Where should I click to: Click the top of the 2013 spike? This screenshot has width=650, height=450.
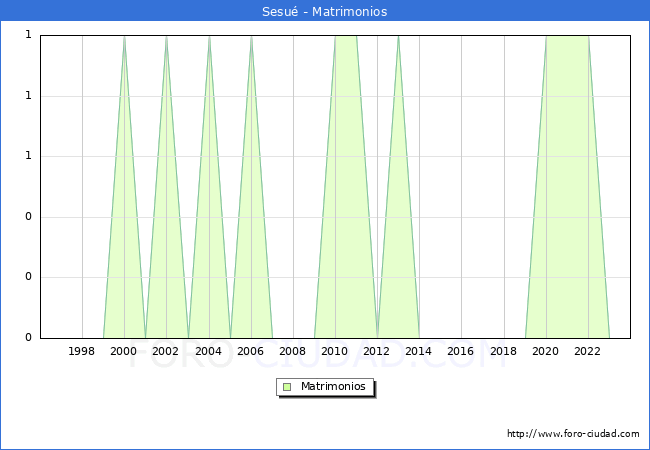(398, 37)
